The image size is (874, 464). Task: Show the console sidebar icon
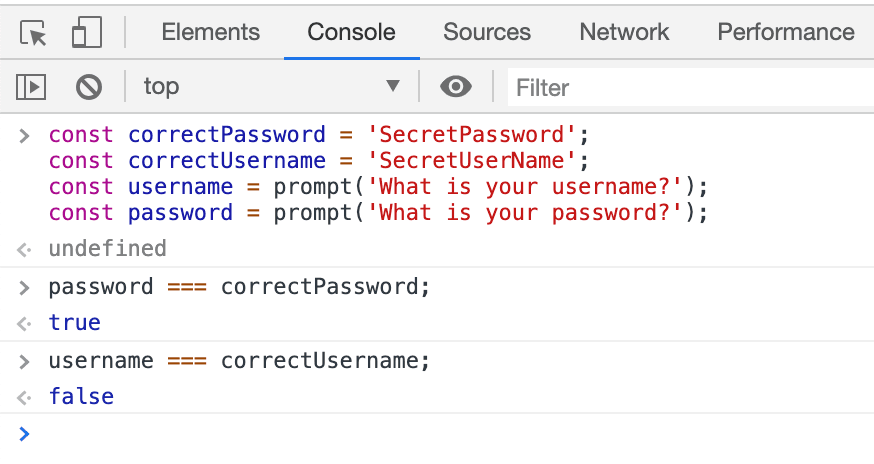click(x=31, y=87)
